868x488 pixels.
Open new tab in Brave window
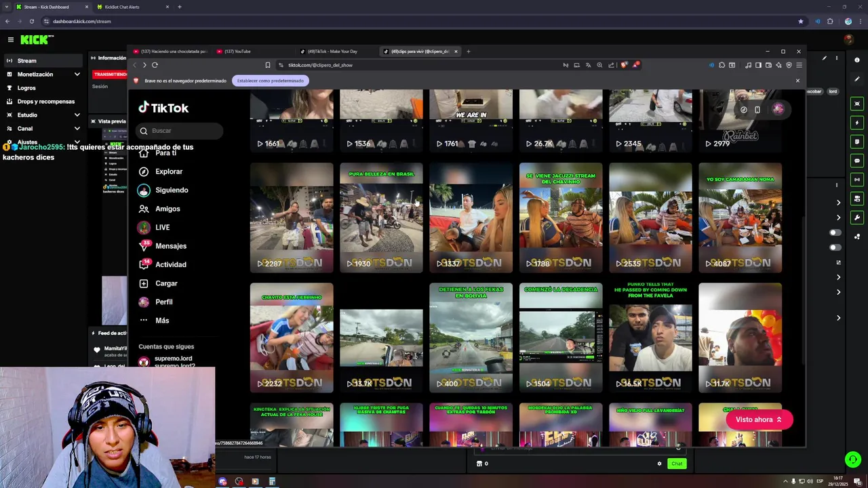click(x=468, y=52)
